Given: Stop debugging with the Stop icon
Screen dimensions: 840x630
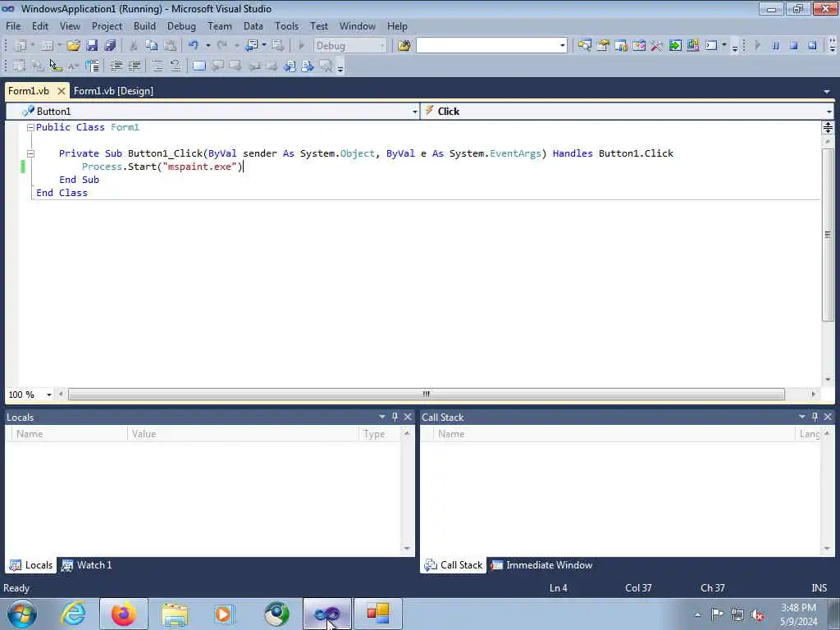Looking at the screenshot, I should tap(793, 46).
